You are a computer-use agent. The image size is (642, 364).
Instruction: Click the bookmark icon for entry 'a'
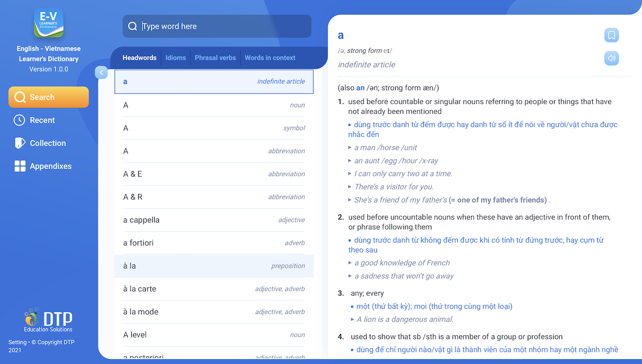coord(611,35)
